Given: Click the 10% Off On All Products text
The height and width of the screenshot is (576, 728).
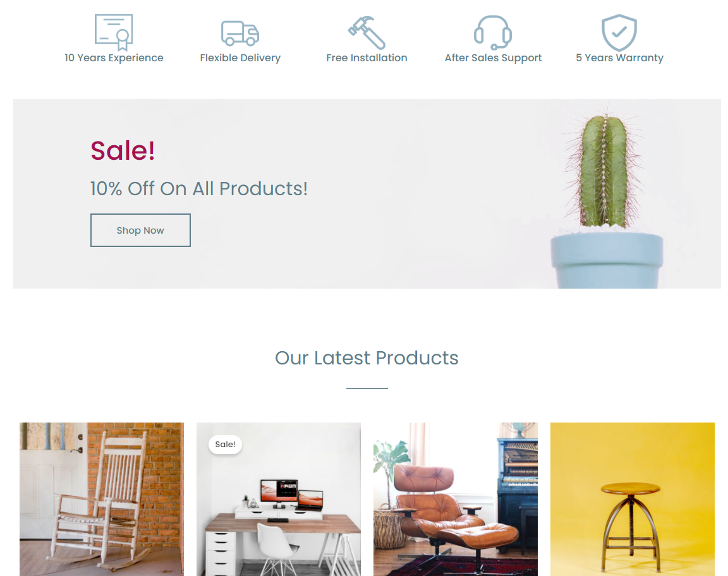Looking at the screenshot, I should pos(198,188).
